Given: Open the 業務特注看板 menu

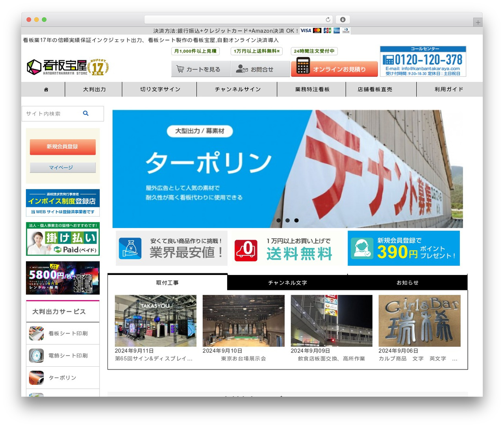Looking at the screenshot, I should pyautogui.click(x=311, y=89).
